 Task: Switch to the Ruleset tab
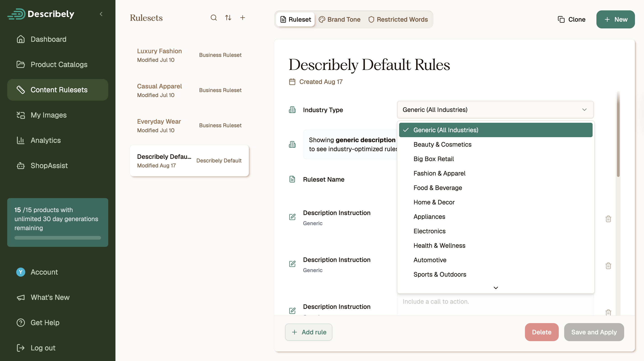pyautogui.click(x=295, y=19)
